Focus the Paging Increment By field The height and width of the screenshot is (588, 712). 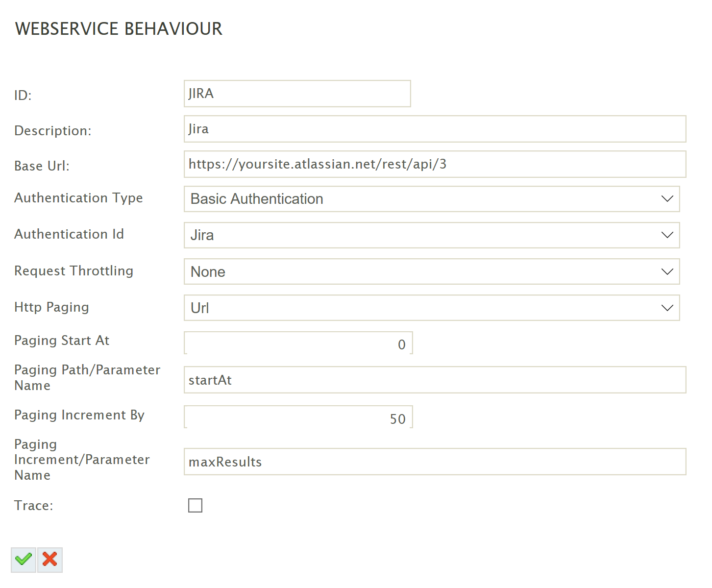[x=298, y=417]
